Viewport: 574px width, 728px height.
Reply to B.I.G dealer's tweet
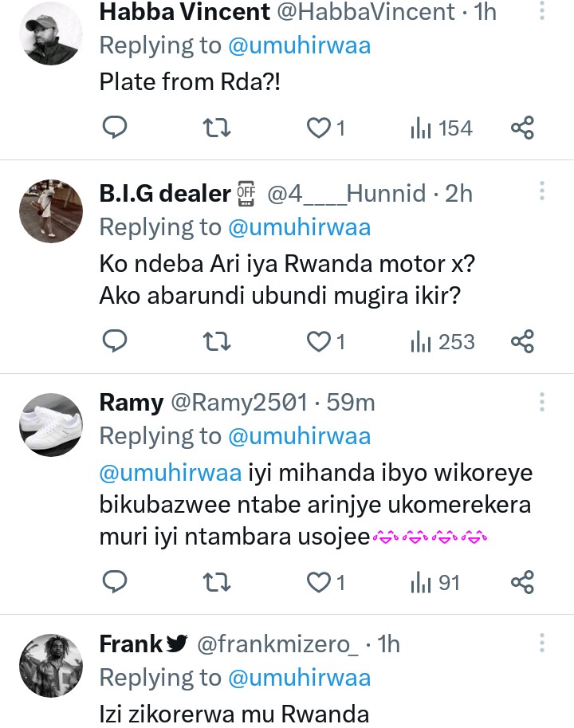point(116,341)
